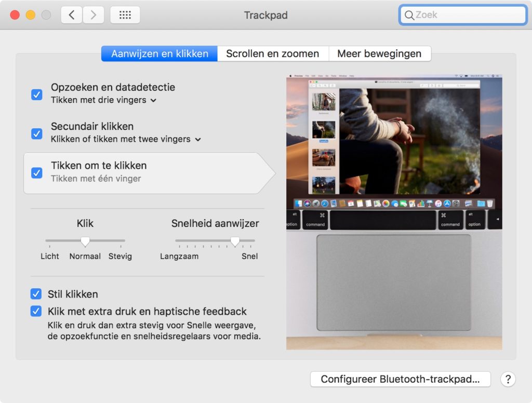Click the yellow minimize window button
532x403 pixels.
coord(31,15)
